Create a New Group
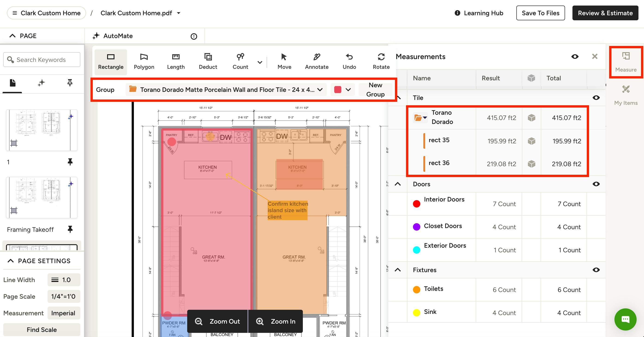The height and width of the screenshot is (337, 644). 375,90
